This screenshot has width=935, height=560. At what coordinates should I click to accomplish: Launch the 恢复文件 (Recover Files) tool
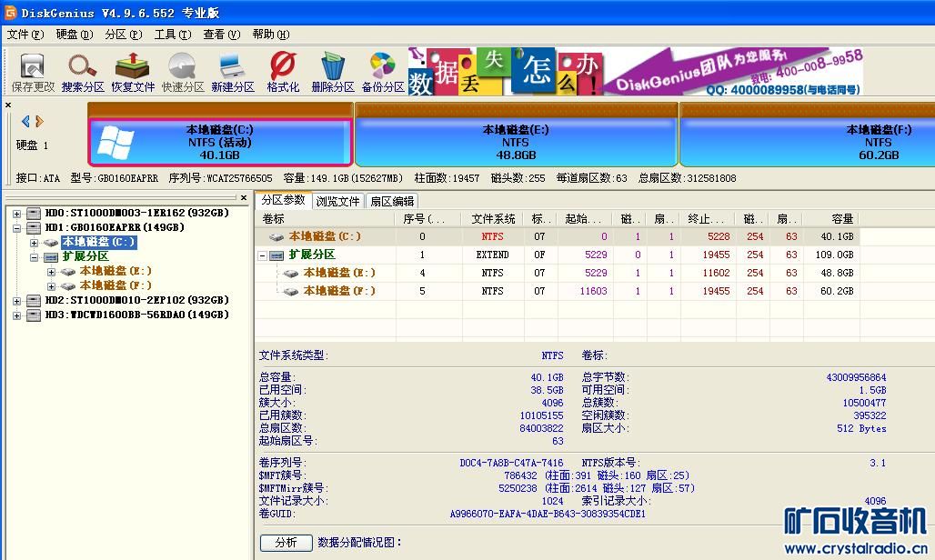(x=133, y=73)
